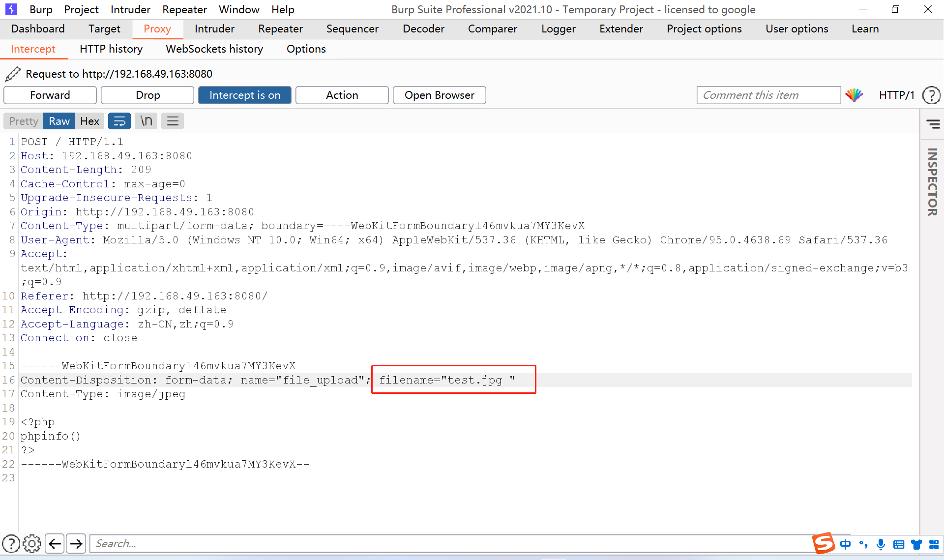Open the Action dropdown button
The height and width of the screenshot is (560, 944).
tap(342, 95)
